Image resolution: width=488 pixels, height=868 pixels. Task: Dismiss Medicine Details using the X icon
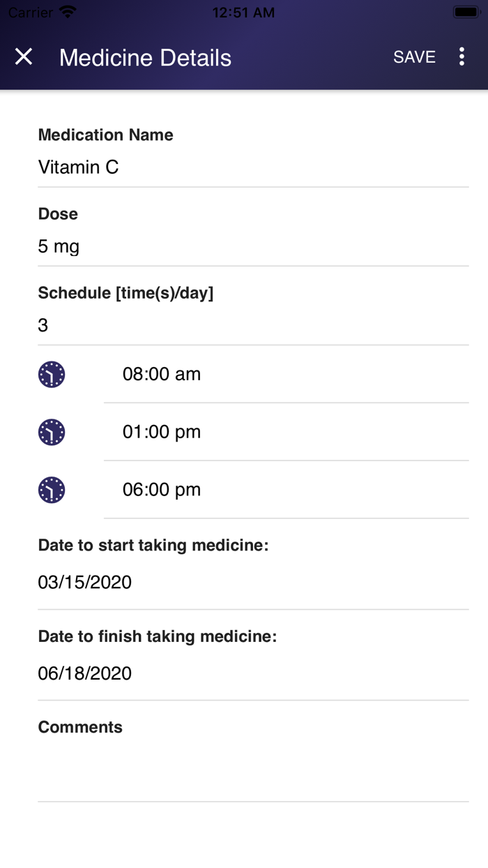tap(24, 57)
